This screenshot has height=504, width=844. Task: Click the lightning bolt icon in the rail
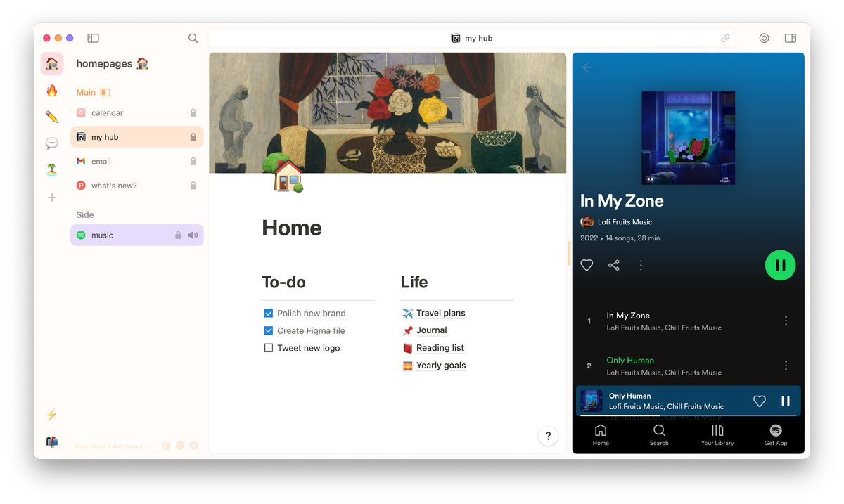(x=51, y=415)
